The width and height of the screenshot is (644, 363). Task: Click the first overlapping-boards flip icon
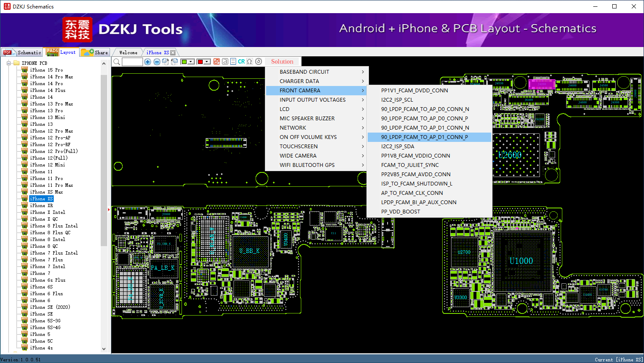click(x=165, y=62)
